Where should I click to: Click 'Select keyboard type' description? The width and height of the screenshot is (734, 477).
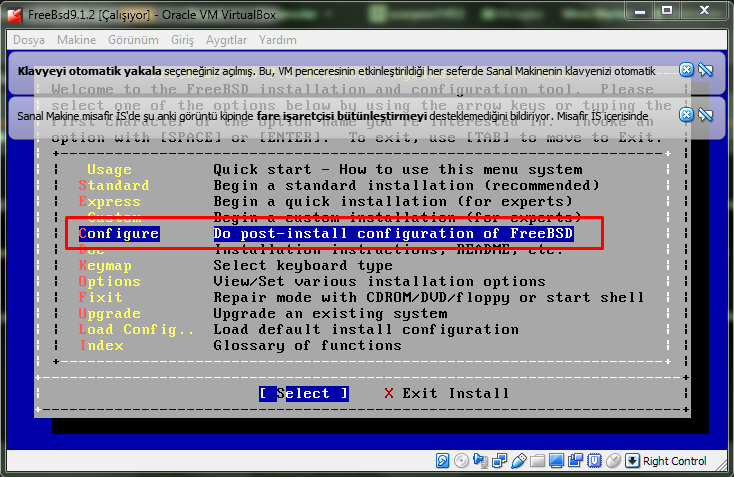coord(303,265)
